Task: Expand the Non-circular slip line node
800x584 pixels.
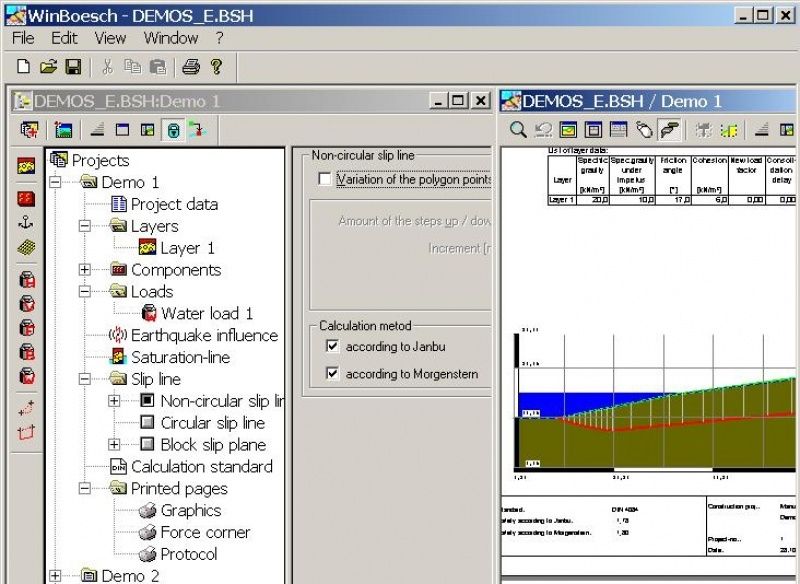Action: click(x=114, y=401)
